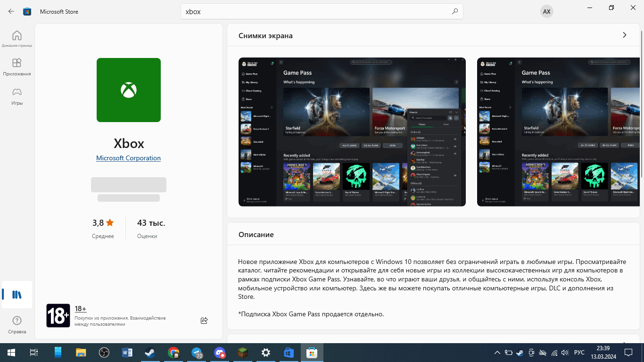Go back using the back arrow
Screen dimensions: 644x362
tap(11, 11)
